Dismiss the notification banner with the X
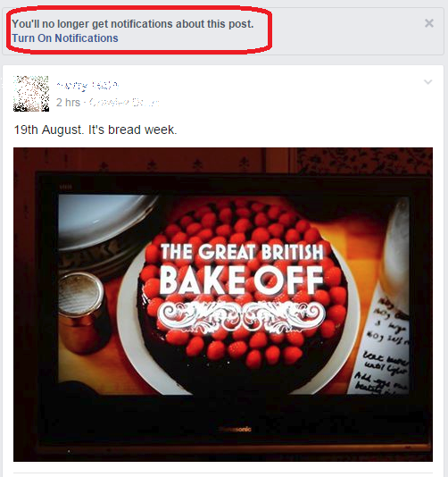The image size is (448, 477). 429,23
